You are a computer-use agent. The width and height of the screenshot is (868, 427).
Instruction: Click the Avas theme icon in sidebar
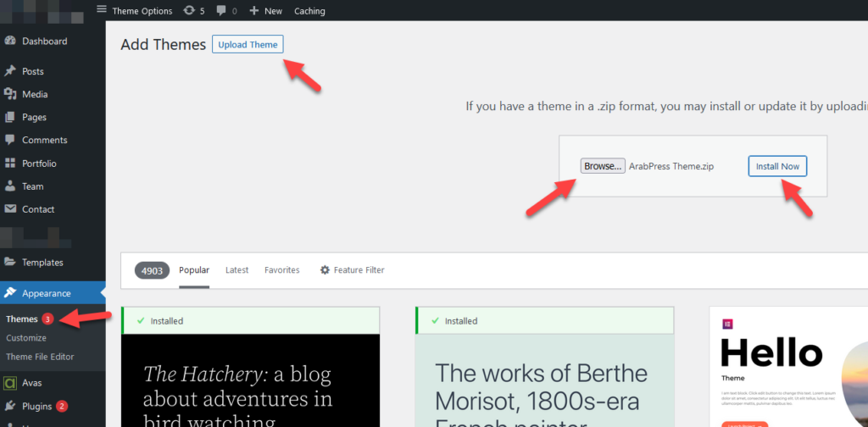(x=10, y=383)
